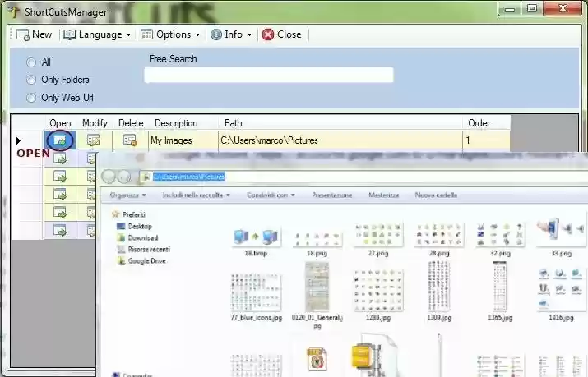Click the Preferiti star icon in Explorer sidebar
Image resolution: width=588 pixels, height=377 pixels.
coord(115,214)
